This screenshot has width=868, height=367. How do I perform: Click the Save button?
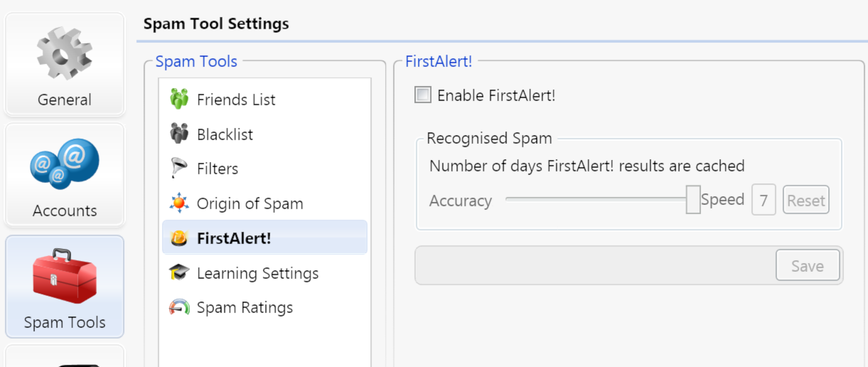(x=808, y=265)
